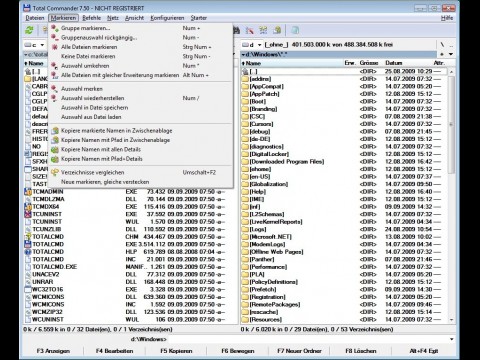Choose Gruppe markieren menu entry
This screenshot has width=480, height=360.
point(140,28)
